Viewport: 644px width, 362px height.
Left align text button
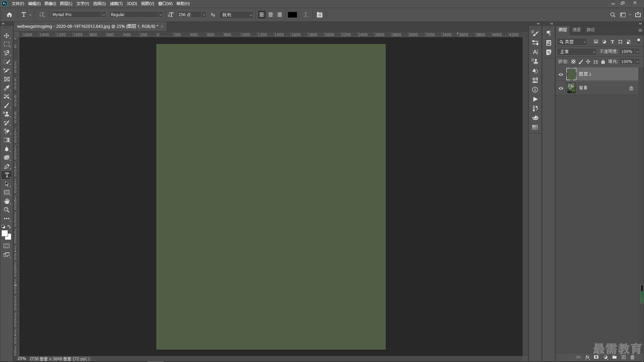coord(262,15)
